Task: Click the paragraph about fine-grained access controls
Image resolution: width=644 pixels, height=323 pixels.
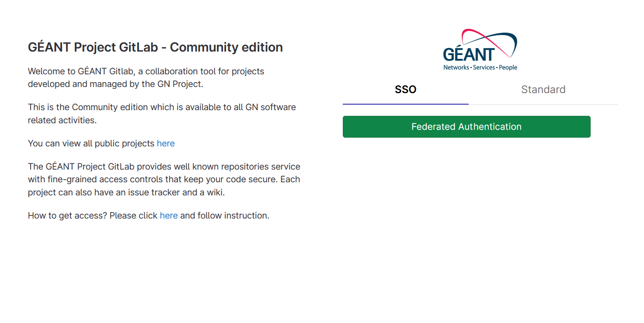Action: [164, 180]
